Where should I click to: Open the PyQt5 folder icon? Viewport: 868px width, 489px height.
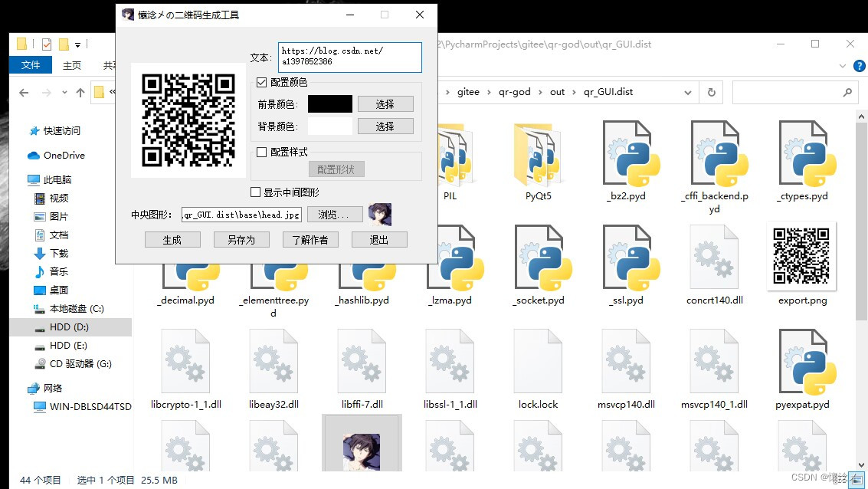pos(538,156)
